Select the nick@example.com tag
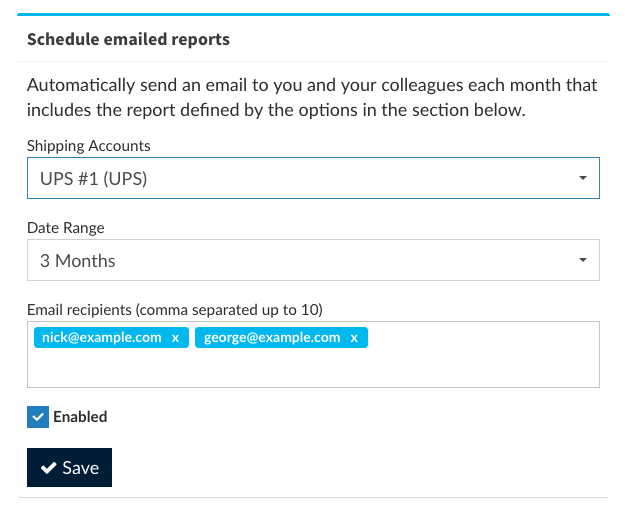The width and height of the screenshot is (625, 518). (101, 338)
